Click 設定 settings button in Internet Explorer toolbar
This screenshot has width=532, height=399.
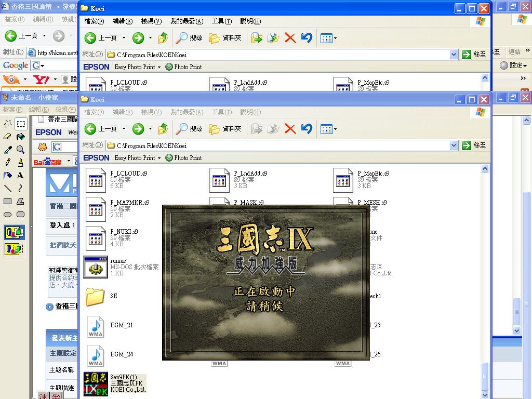point(513,65)
